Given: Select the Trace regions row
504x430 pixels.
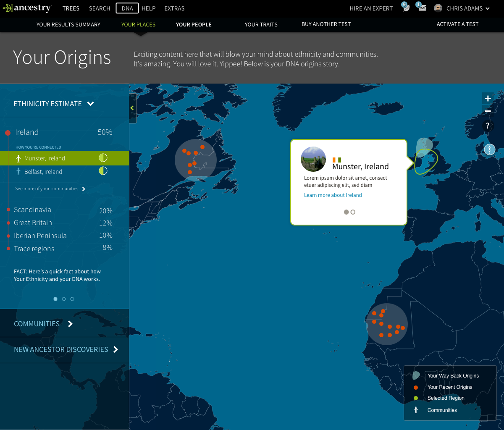Looking at the screenshot, I should [x=63, y=249].
